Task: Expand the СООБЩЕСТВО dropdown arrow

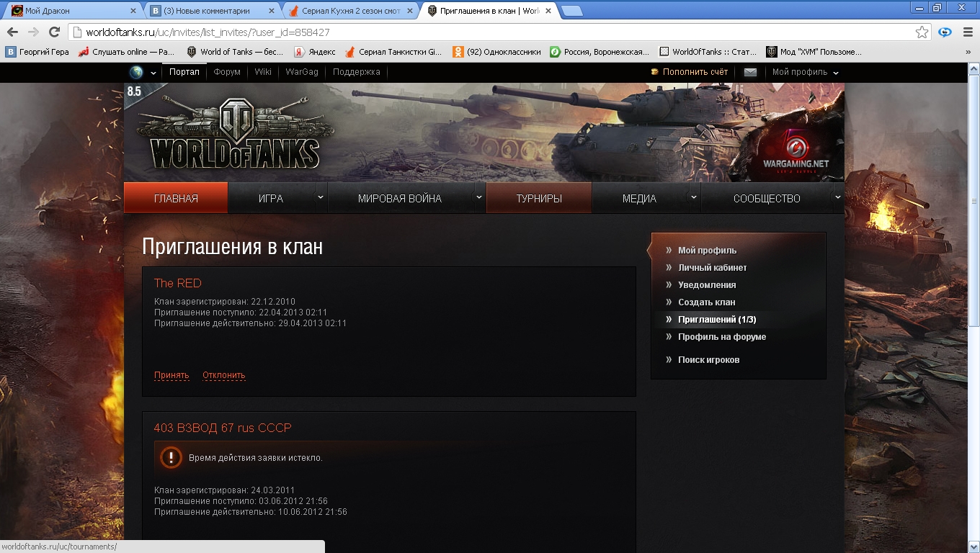Action: pos(837,197)
